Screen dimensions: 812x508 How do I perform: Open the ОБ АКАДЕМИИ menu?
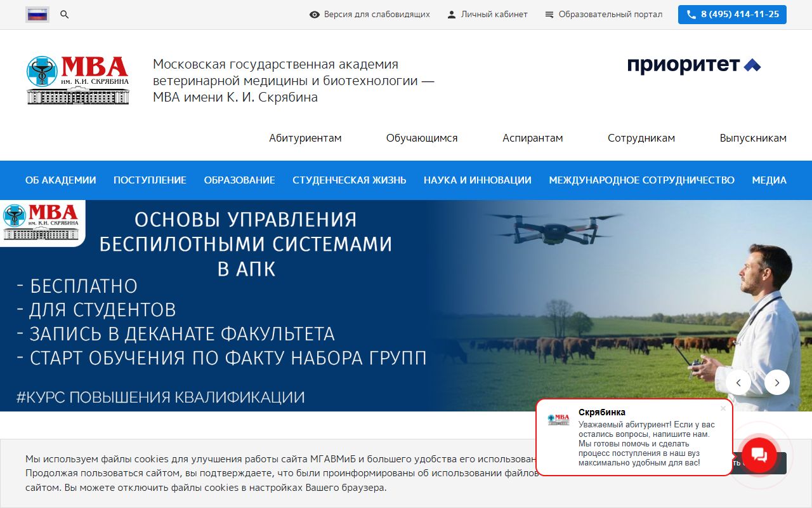61,180
